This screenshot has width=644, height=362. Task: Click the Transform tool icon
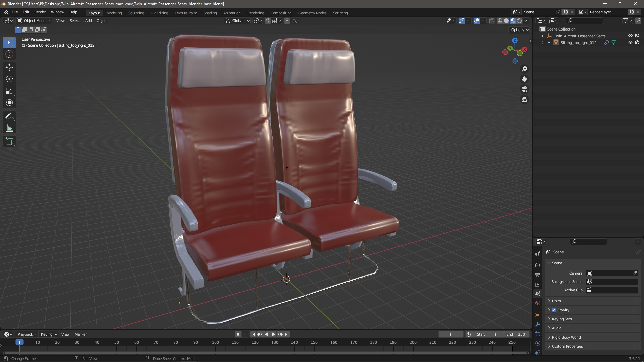click(10, 103)
